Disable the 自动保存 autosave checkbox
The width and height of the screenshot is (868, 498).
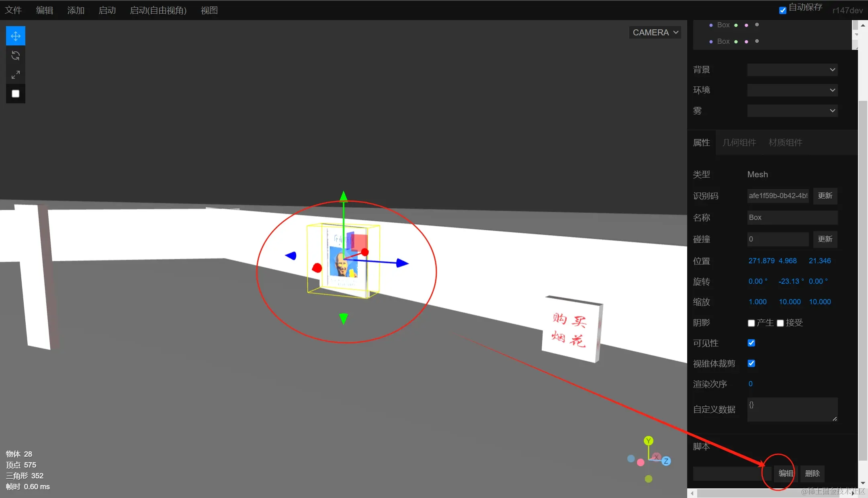(x=782, y=11)
